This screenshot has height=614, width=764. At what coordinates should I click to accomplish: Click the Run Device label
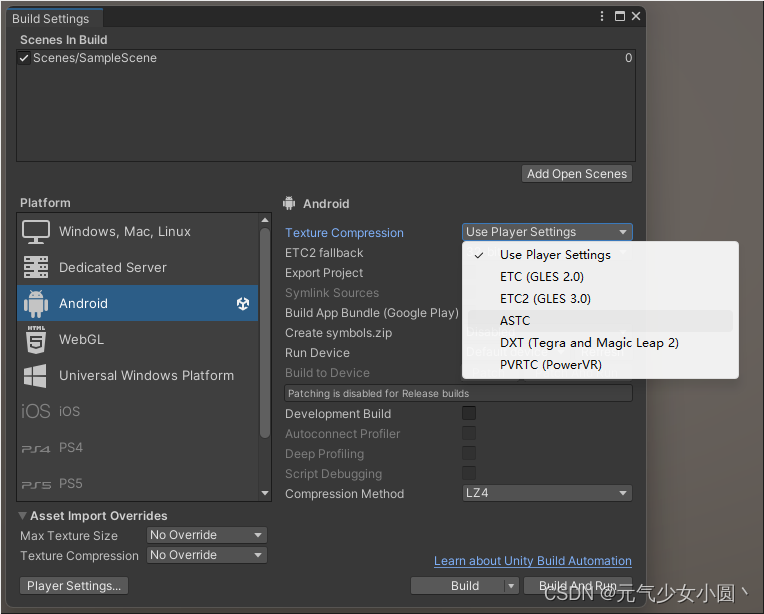[x=317, y=353]
